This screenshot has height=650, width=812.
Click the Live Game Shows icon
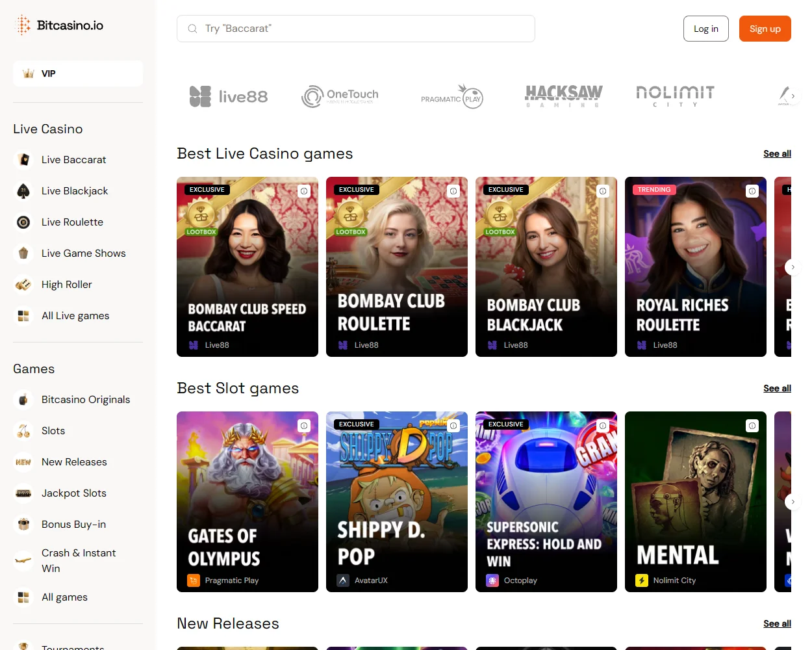[23, 253]
